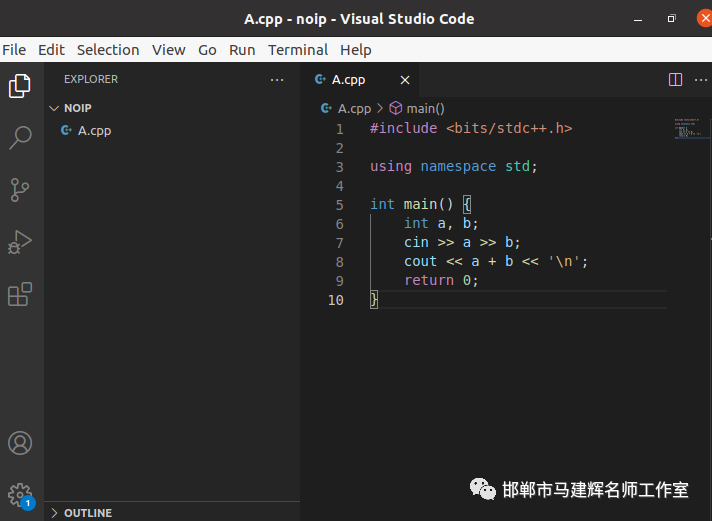This screenshot has height=521, width=712.
Task: Click the C++ icon on A.cpp tab
Action: pos(320,79)
